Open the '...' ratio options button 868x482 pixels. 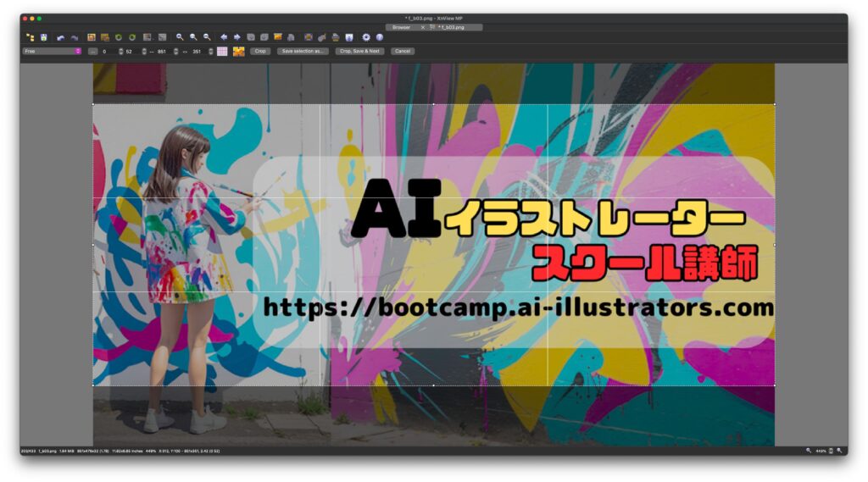(92, 51)
